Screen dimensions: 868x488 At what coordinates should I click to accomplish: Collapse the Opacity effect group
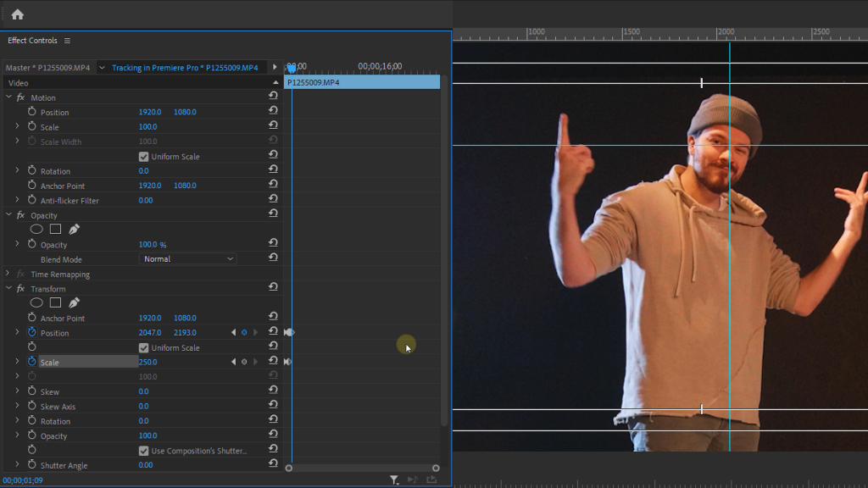[8, 214]
